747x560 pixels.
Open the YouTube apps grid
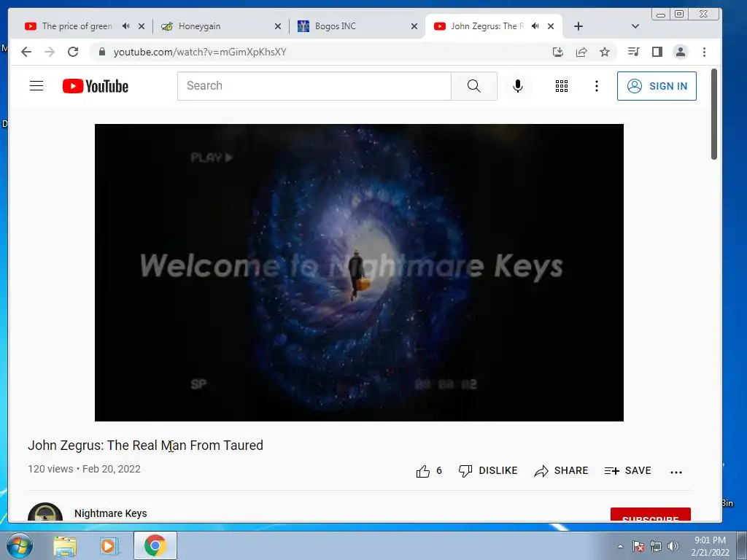point(561,86)
